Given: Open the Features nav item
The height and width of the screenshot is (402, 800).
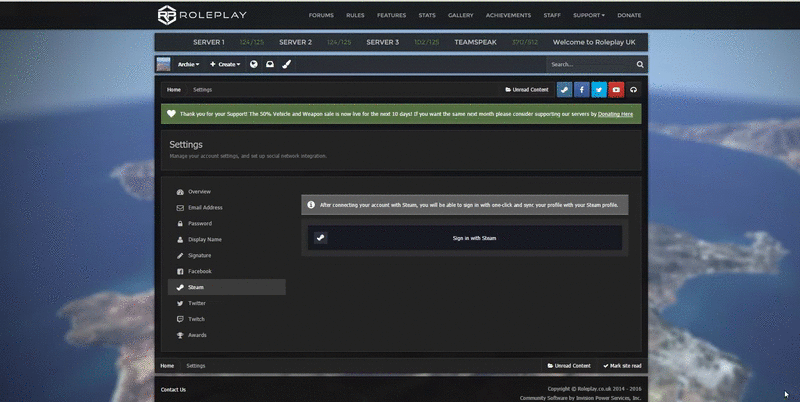Looking at the screenshot, I should pos(391,15).
